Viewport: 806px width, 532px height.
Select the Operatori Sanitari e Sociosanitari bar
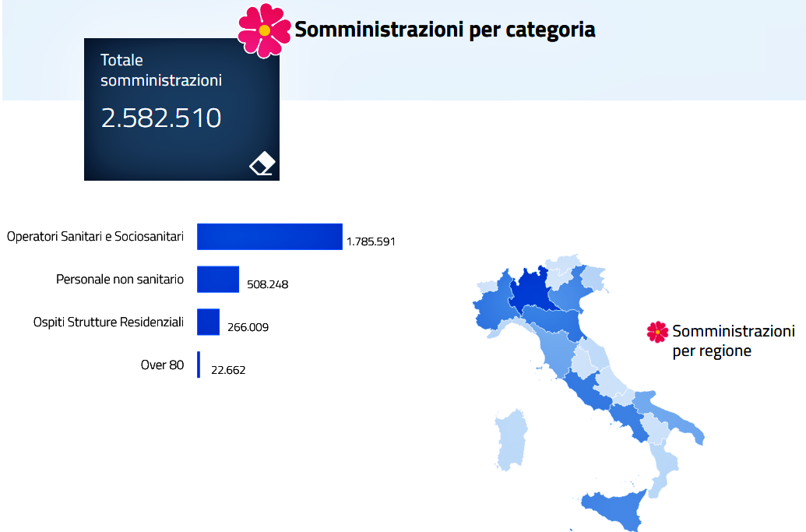(x=269, y=237)
